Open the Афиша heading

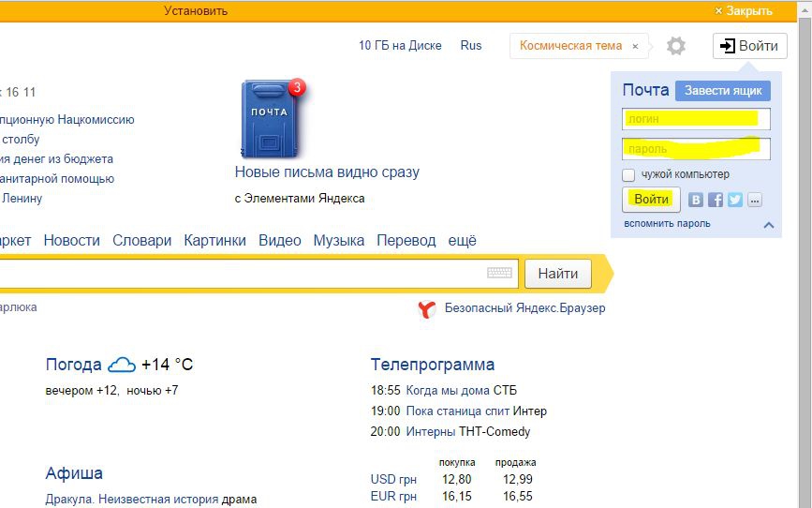tap(74, 473)
